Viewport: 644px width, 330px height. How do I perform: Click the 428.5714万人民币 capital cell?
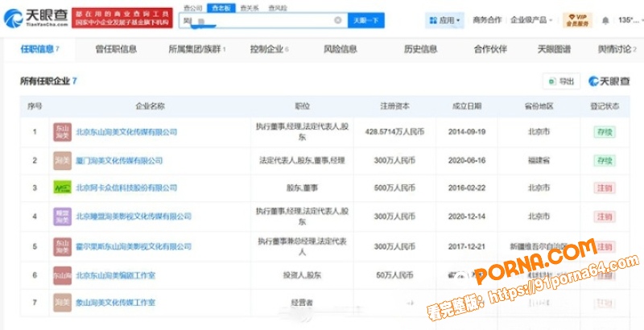pos(394,132)
